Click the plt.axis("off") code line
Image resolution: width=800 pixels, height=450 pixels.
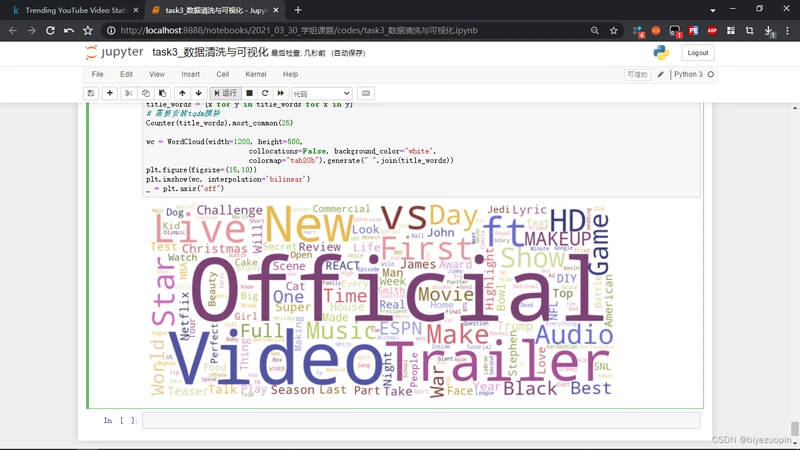point(185,189)
